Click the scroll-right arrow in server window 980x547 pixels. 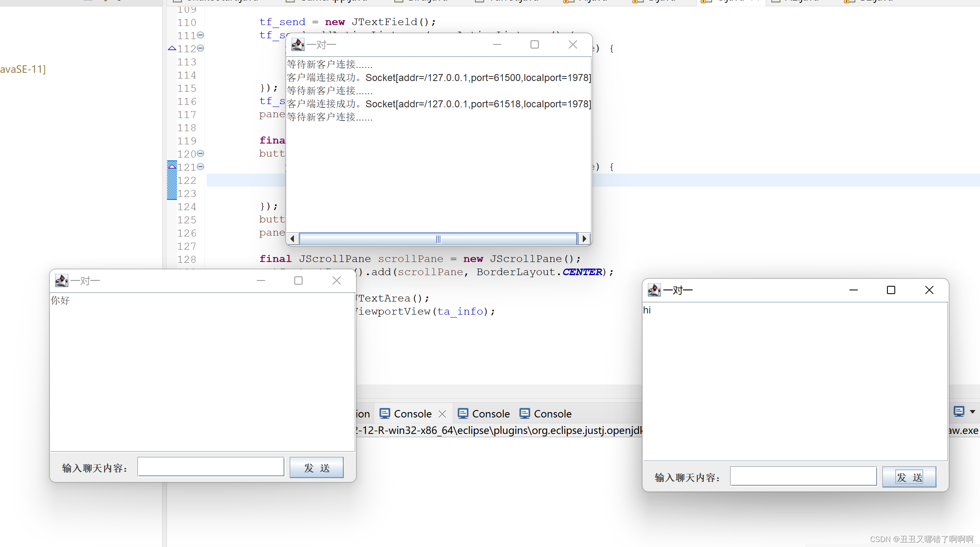click(x=584, y=239)
